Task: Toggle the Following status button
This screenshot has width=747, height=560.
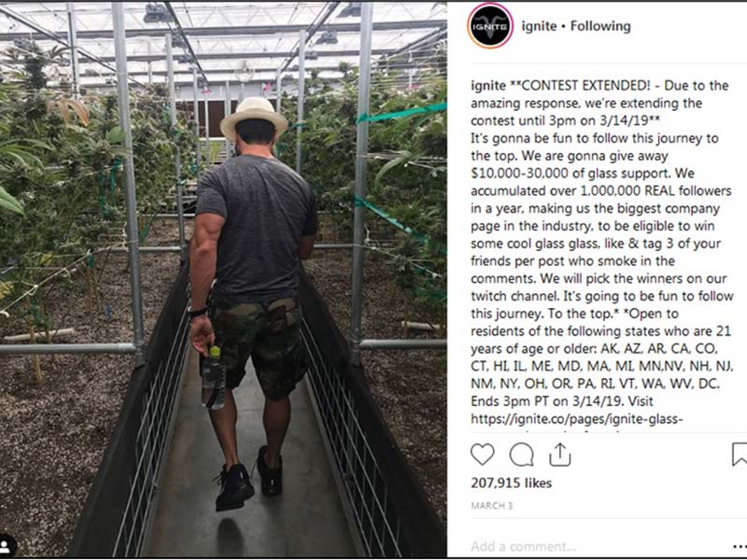Action: point(600,26)
